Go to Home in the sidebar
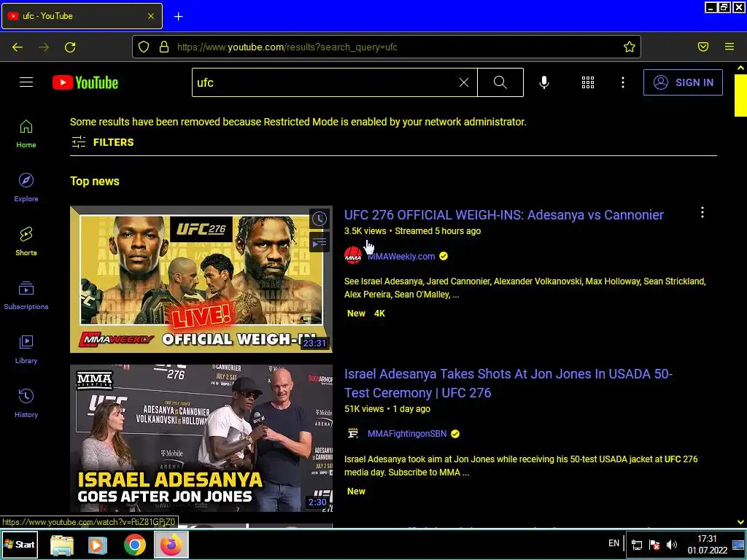 point(26,134)
